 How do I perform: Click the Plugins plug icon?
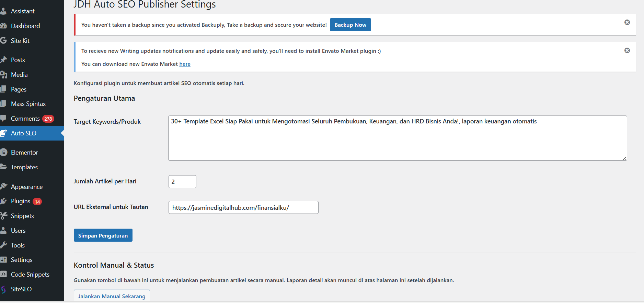[3, 201]
